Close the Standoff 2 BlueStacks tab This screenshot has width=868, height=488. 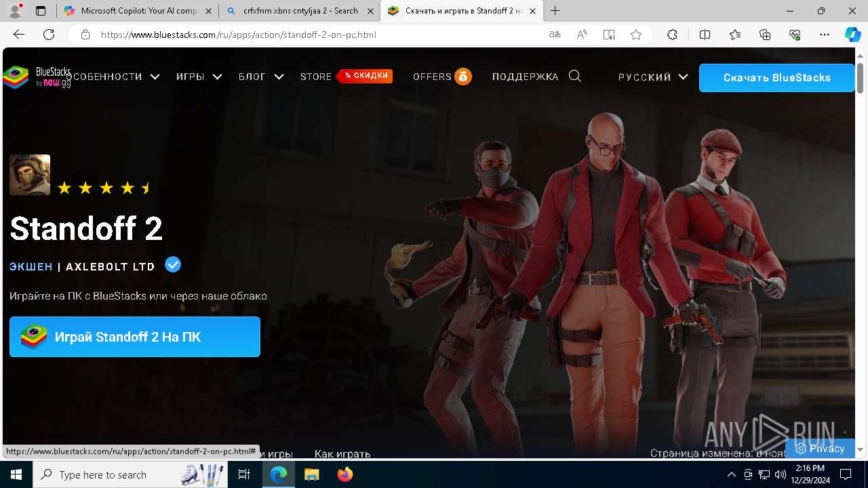pyautogui.click(x=533, y=11)
